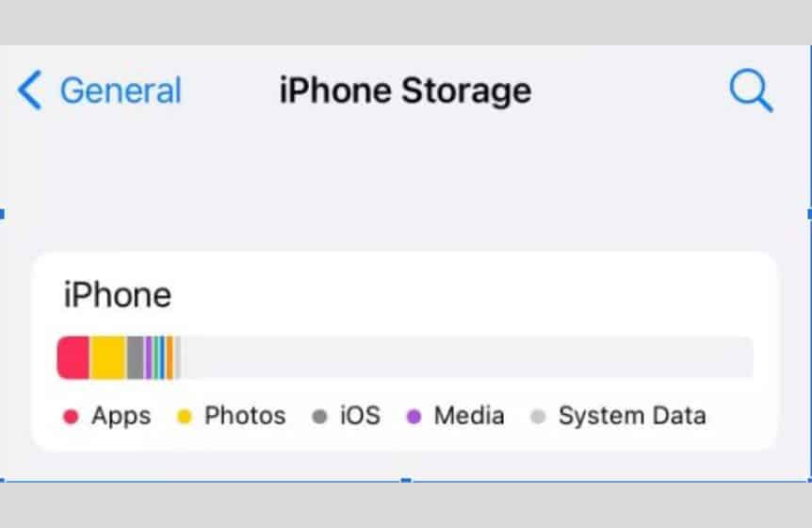
Task: Click the yellow Photos legend dot
Action: tap(185, 417)
